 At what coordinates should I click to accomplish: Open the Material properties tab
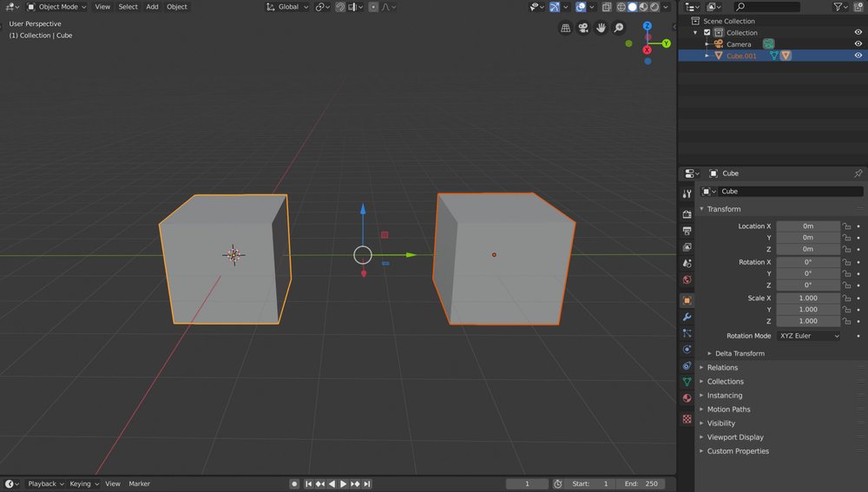click(x=687, y=398)
